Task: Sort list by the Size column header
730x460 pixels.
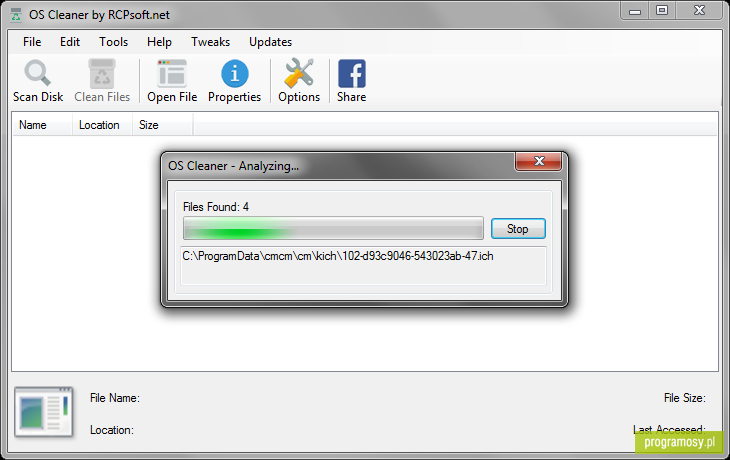Action: (x=162, y=125)
